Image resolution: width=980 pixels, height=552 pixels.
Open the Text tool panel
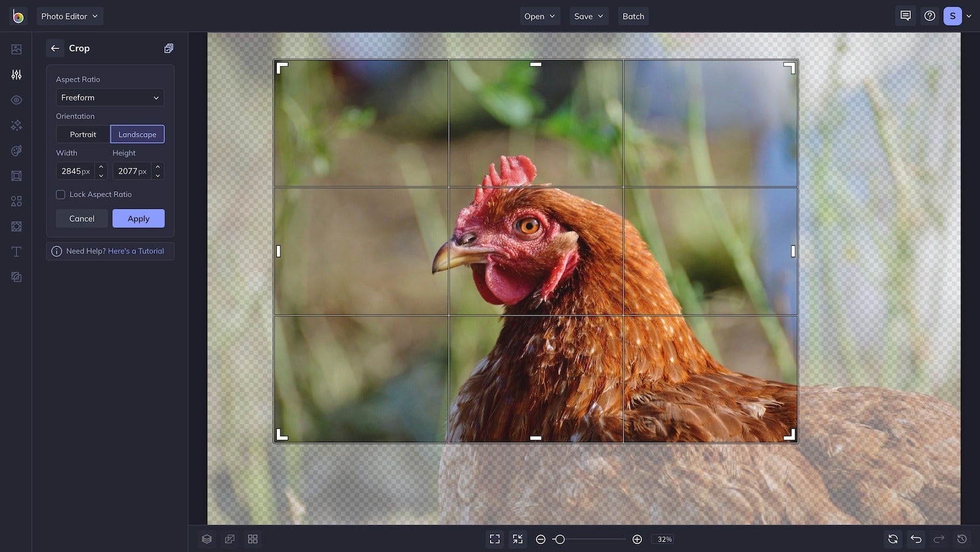pos(16,251)
